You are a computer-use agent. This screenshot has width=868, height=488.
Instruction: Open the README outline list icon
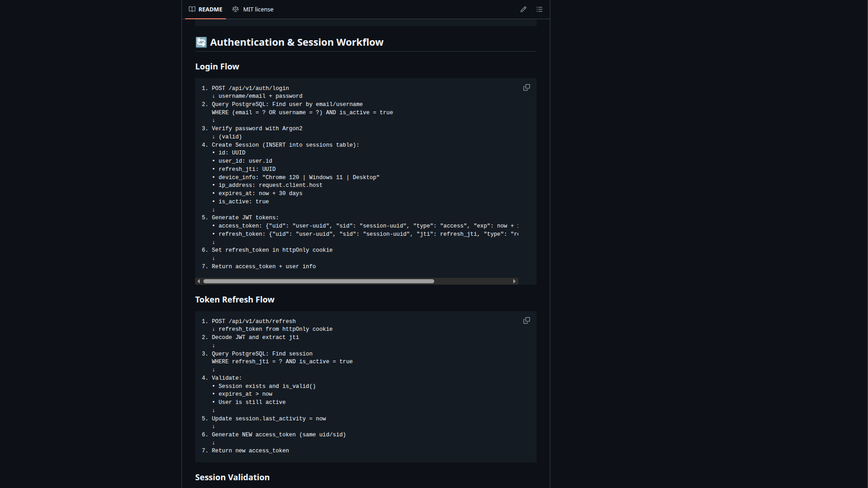coord(539,9)
